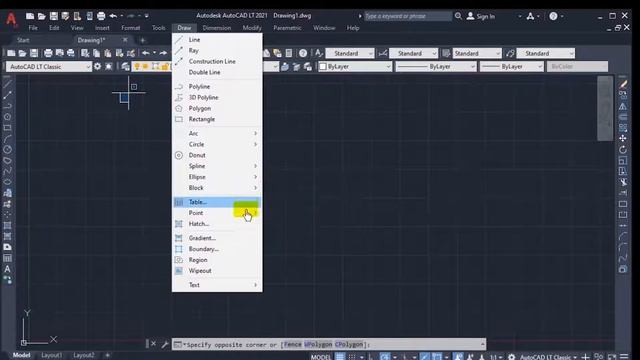Close the Drawing1 tab with its X
This screenshot has width=640, height=360.
pos(125,40)
